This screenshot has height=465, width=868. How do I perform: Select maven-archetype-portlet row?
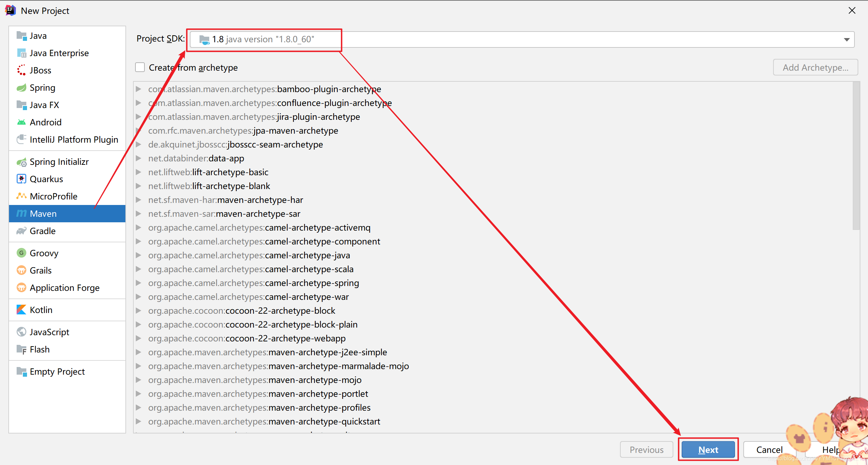pyautogui.click(x=493, y=394)
